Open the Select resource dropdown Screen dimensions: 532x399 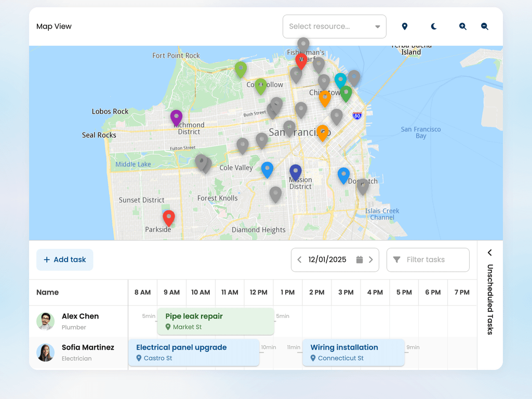[334, 26]
